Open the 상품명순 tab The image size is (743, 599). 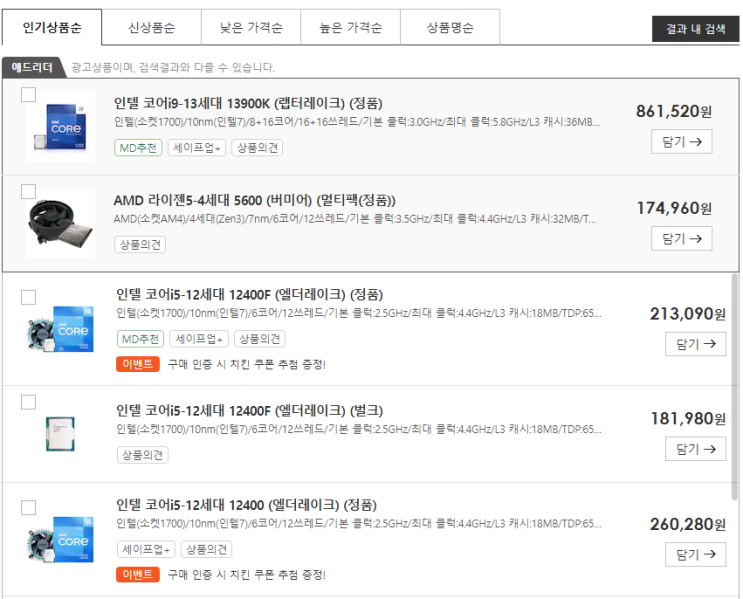pos(450,27)
